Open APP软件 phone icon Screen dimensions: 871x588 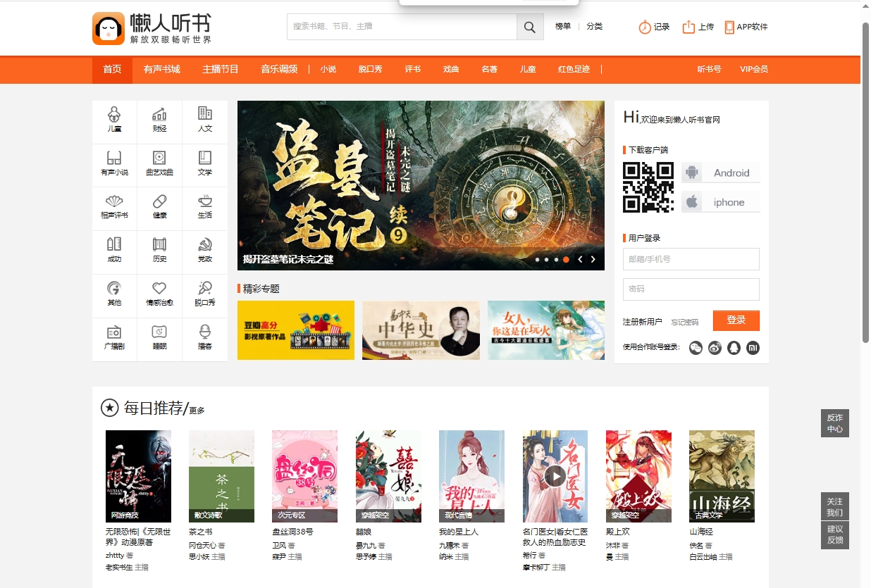[x=729, y=27]
